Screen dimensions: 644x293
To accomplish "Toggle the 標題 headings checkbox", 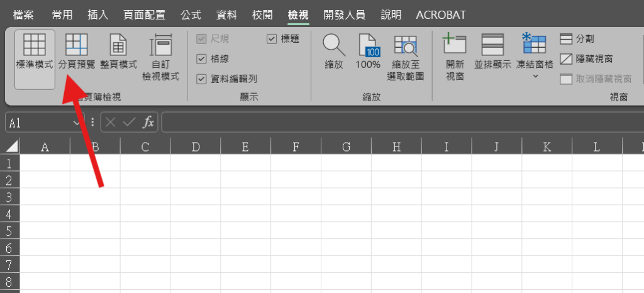I will coord(272,39).
